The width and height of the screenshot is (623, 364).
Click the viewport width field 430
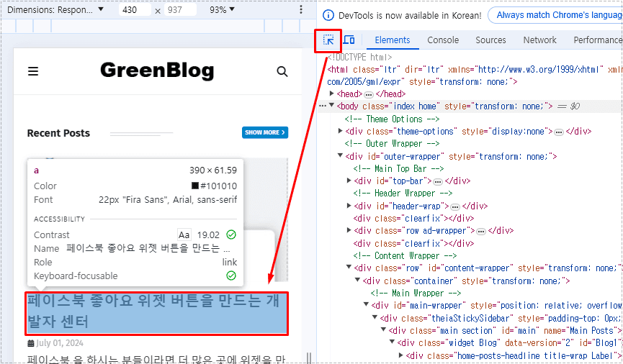pos(134,10)
